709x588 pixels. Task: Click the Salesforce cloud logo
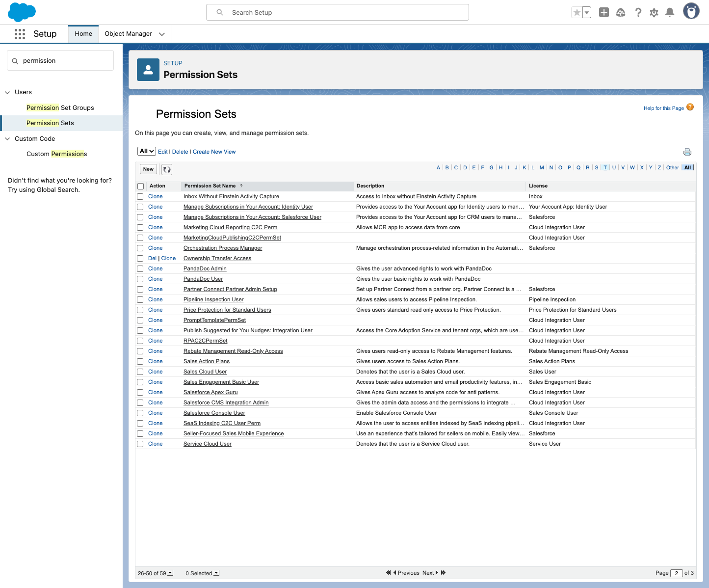tap(22, 12)
